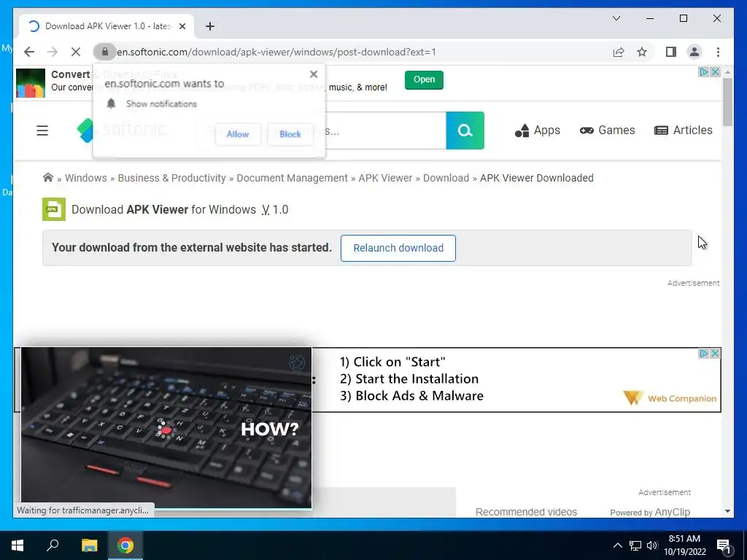Close the Download APK Viewer tab
Viewport: 747px width, 560px height.
click(x=182, y=26)
